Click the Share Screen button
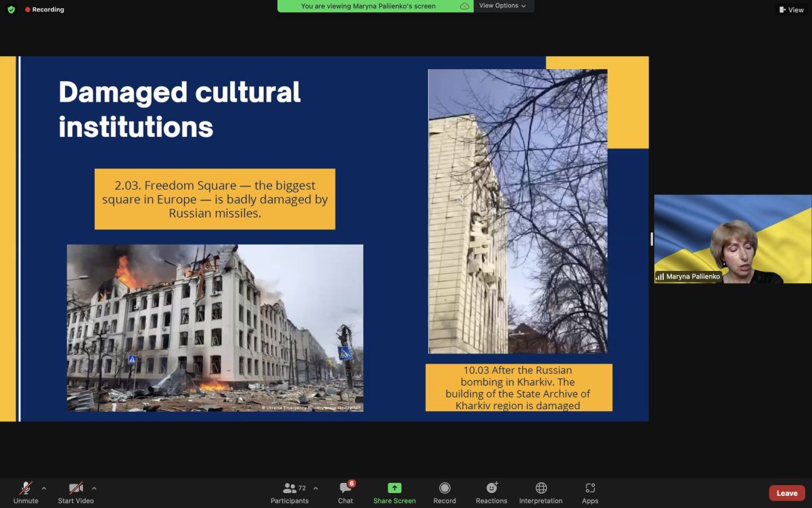The width and height of the screenshot is (812, 508). (x=394, y=492)
